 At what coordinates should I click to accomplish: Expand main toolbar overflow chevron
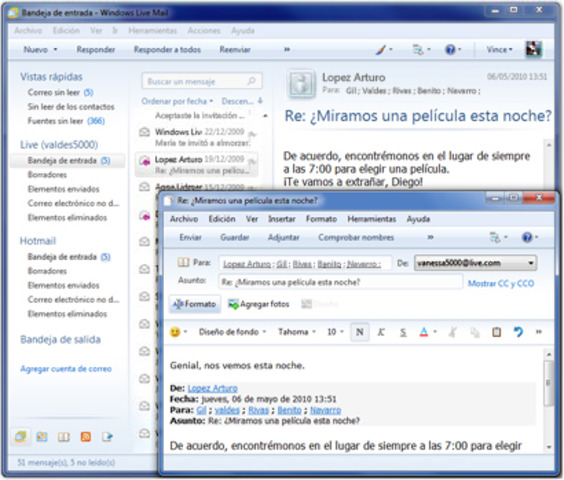point(287,49)
